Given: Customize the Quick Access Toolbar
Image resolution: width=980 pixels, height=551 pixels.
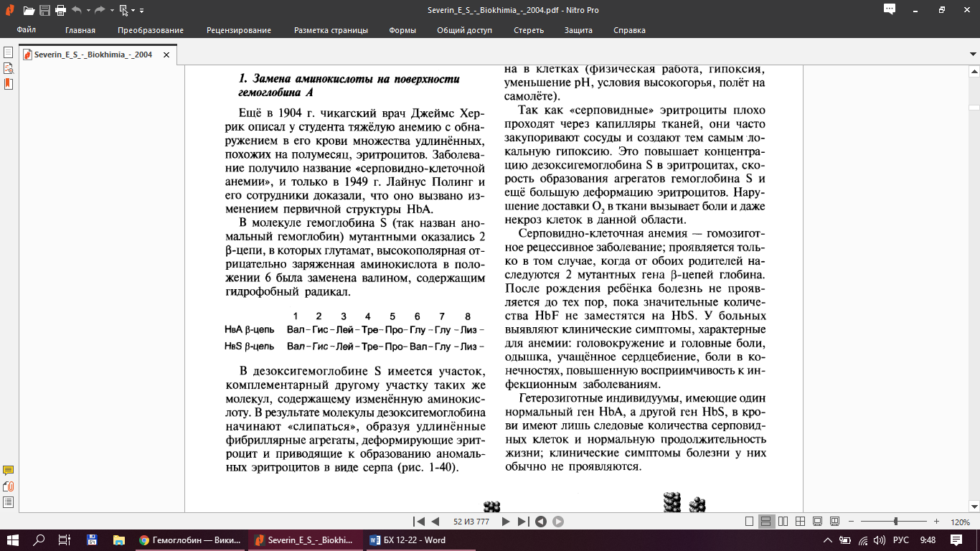Looking at the screenshot, I should (x=141, y=11).
